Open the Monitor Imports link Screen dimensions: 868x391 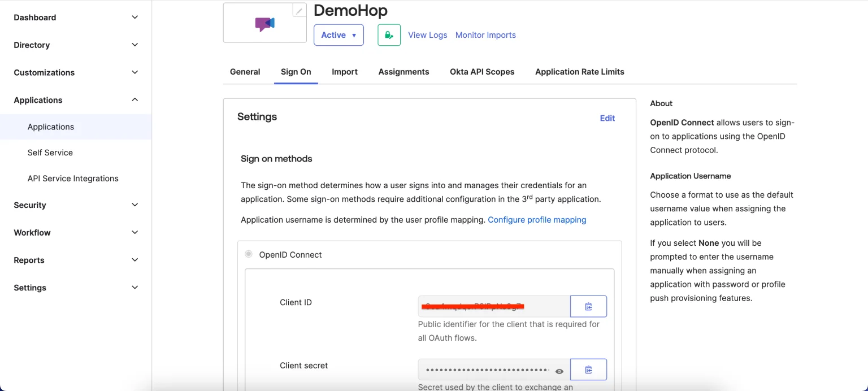click(x=485, y=35)
